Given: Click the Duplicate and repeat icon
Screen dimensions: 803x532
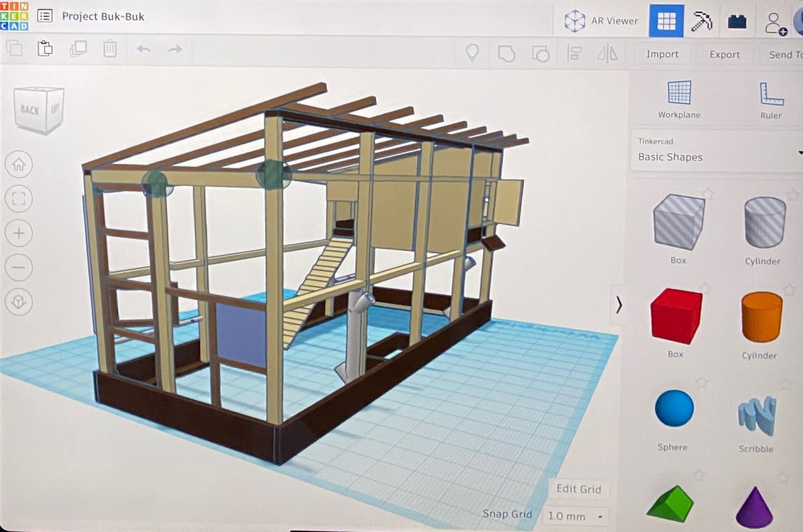Looking at the screenshot, I should point(78,48).
